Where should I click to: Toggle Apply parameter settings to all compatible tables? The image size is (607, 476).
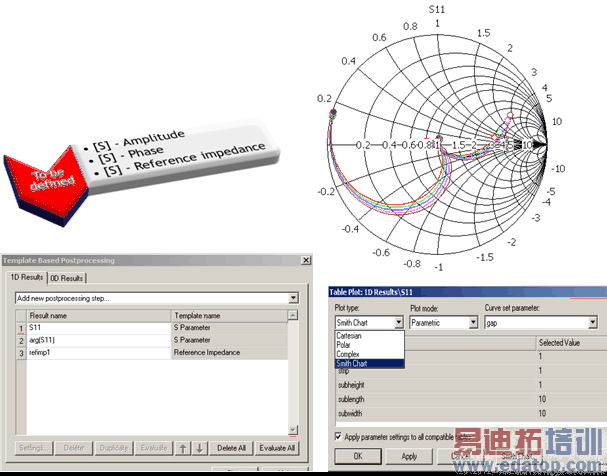[x=338, y=437]
